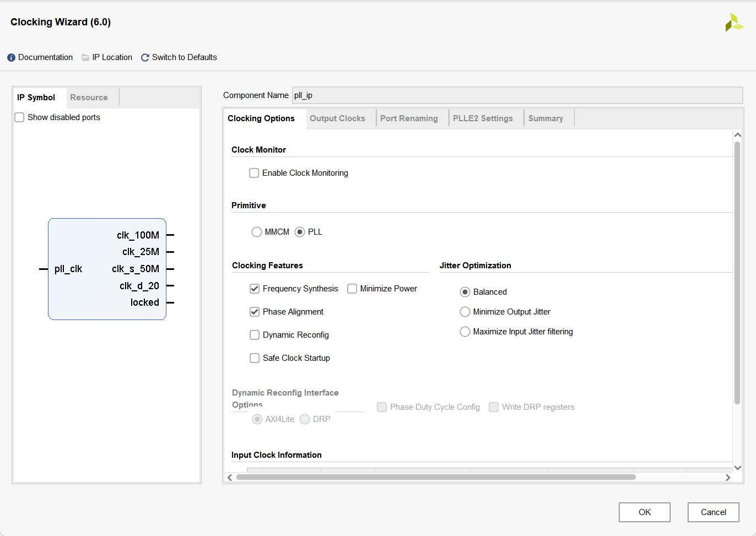Click the Xilinx logo icon

[x=734, y=23]
